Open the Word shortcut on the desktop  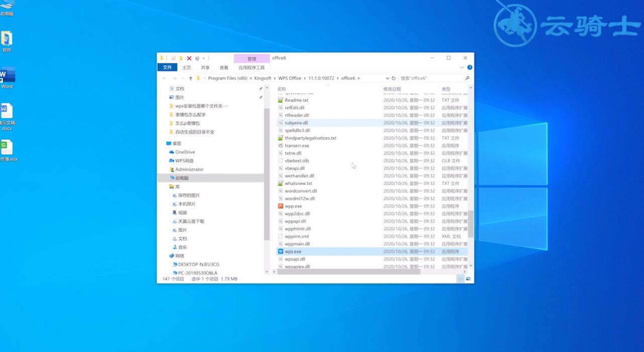tap(7, 78)
